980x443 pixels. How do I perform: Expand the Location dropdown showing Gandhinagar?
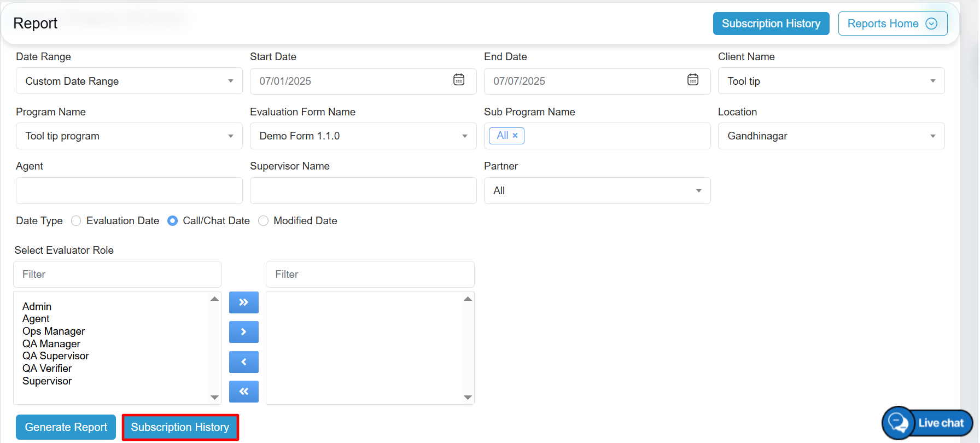click(x=831, y=136)
